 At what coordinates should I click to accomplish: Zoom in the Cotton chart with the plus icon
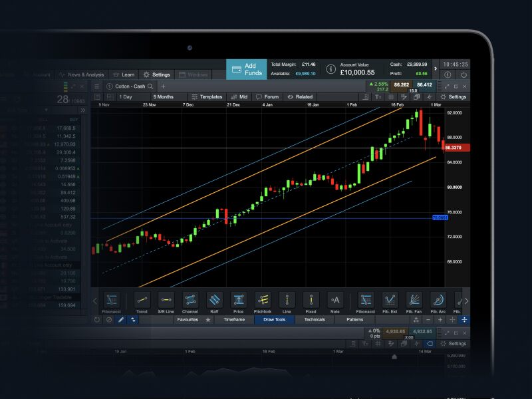pos(440,320)
